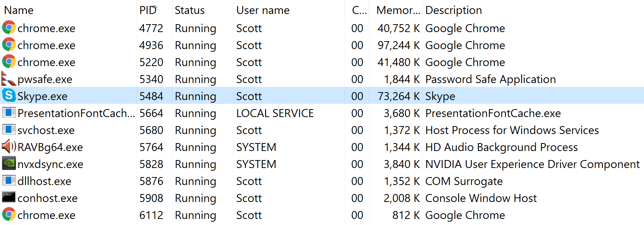Select the RAVBg64.exe process name

pos(50,147)
